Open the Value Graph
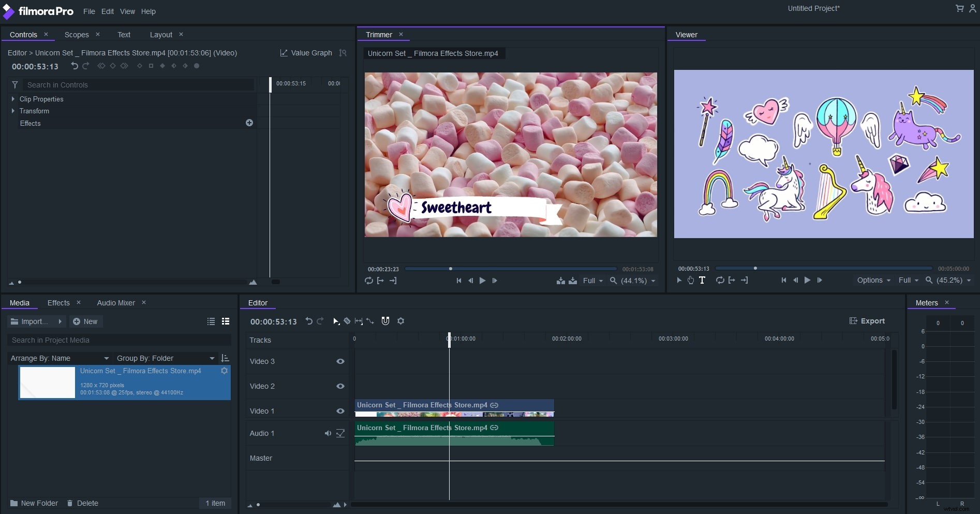 [306, 52]
